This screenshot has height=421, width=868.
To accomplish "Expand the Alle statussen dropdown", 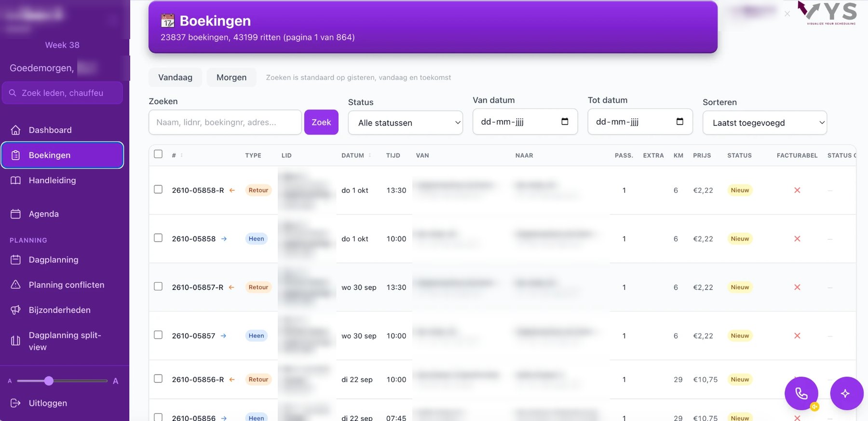I will (x=406, y=122).
